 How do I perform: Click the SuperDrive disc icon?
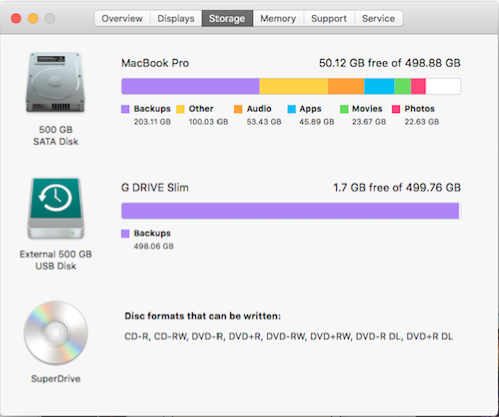click(x=56, y=332)
